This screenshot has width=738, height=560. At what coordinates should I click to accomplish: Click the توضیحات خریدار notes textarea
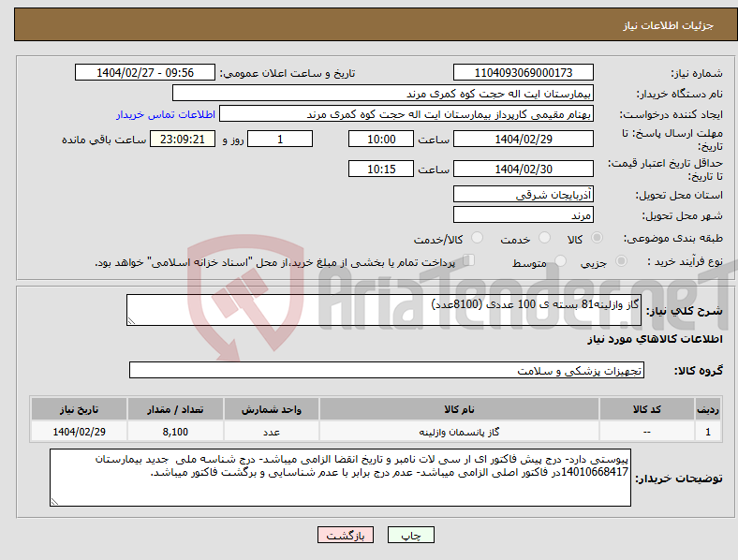[x=340, y=478]
